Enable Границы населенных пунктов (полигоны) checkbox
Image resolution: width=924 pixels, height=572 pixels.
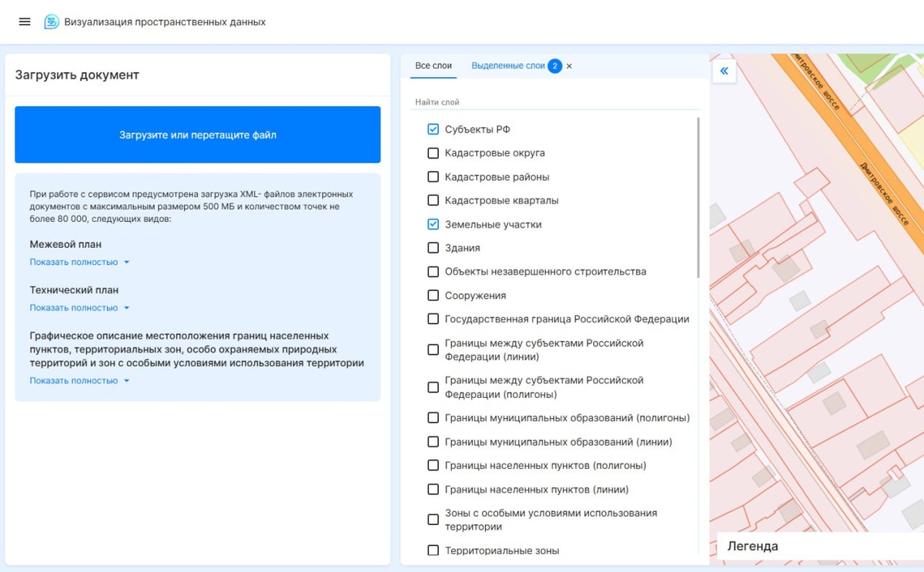tap(433, 466)
